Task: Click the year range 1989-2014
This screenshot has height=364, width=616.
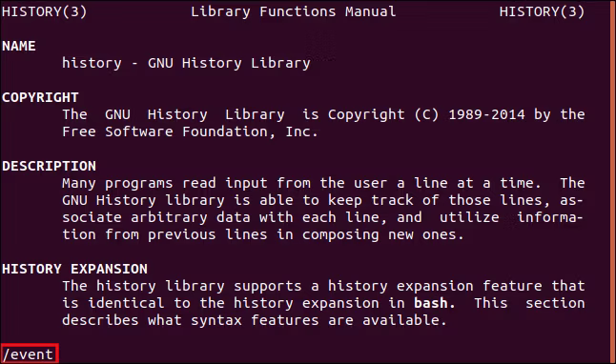Action: tap(486, 114)
